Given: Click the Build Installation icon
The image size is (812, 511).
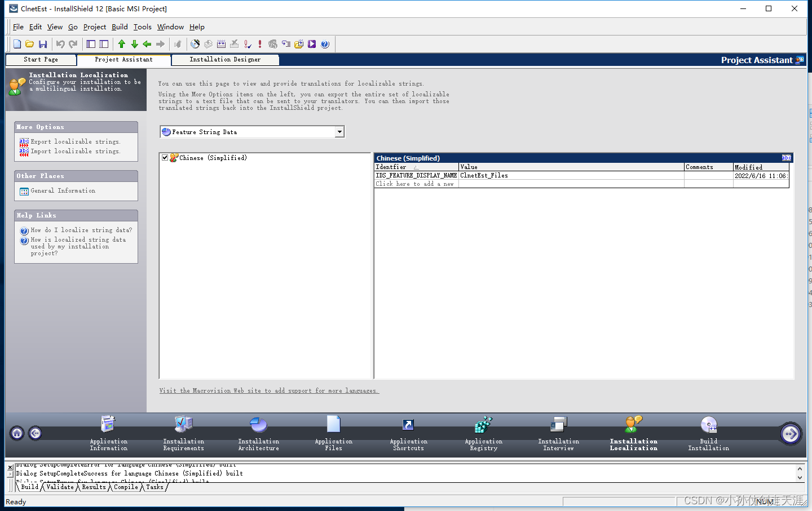Looking at the screenshot, I should (x=708, y=433).
